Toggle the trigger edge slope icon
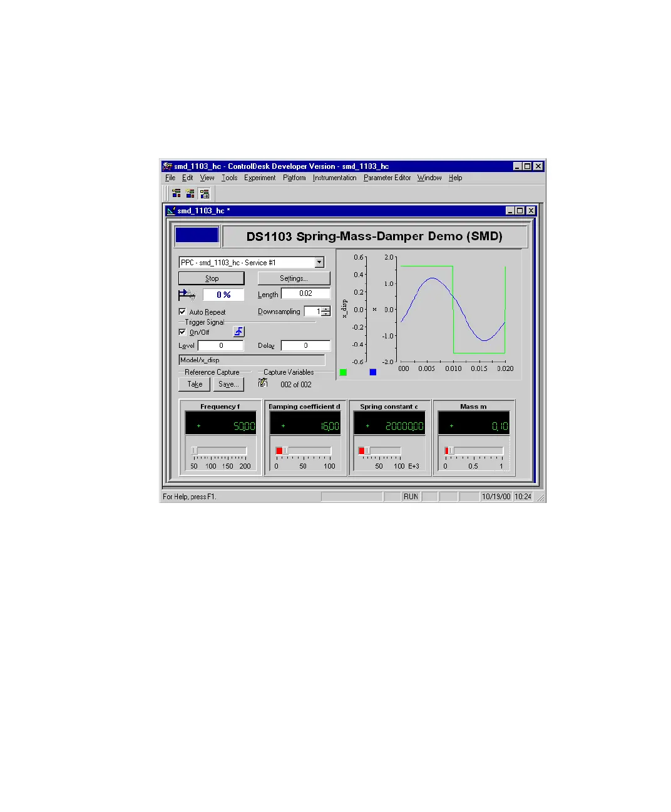 click(238, 332)
